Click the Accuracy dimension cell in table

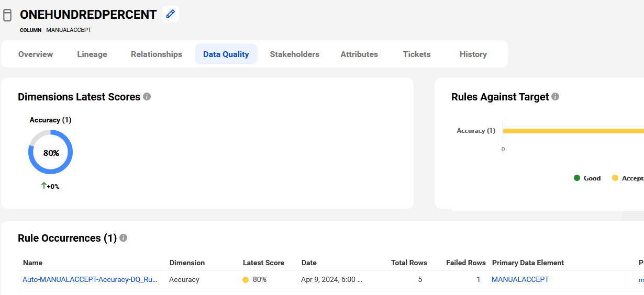[184, 280]
